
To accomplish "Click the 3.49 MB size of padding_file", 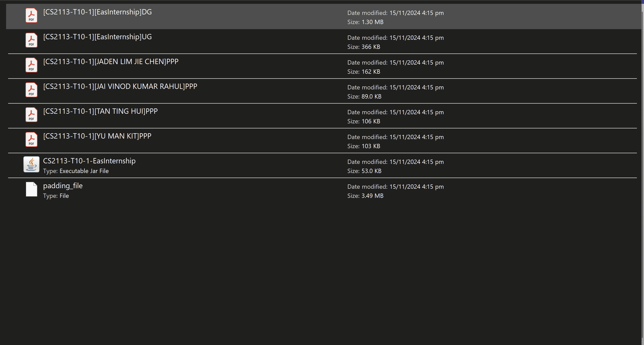I will click(x=372, y=196).
